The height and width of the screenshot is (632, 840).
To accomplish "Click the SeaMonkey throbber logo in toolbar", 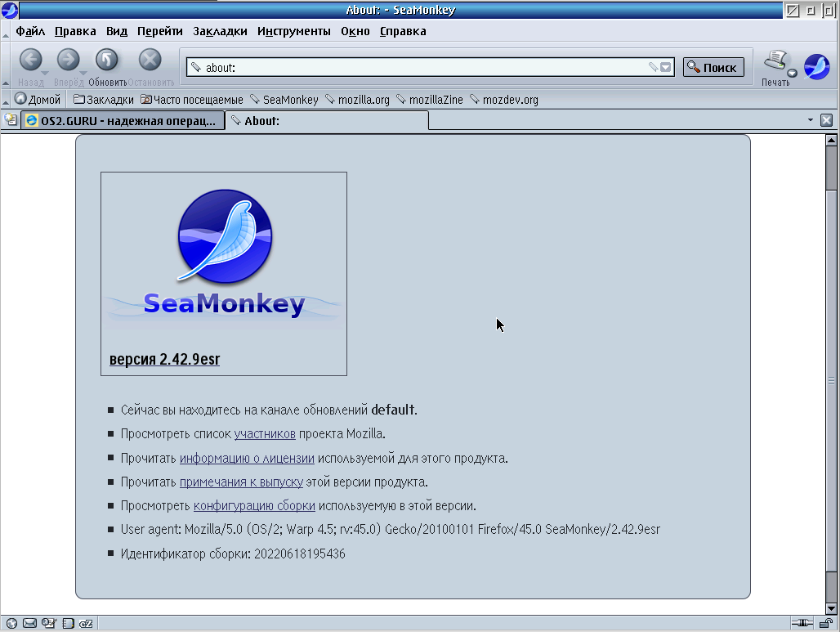I will coord(817,67).
